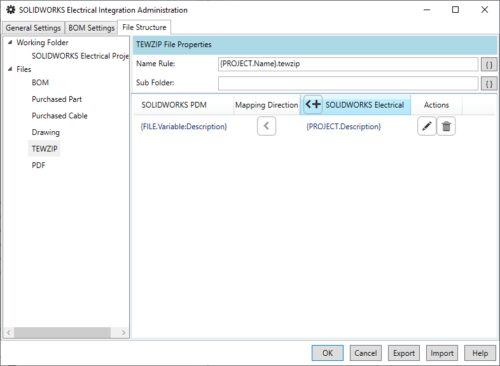500x366 pixels.
Task: Toggle mapping direction arrow for Description row
Action: coord(266,126)
